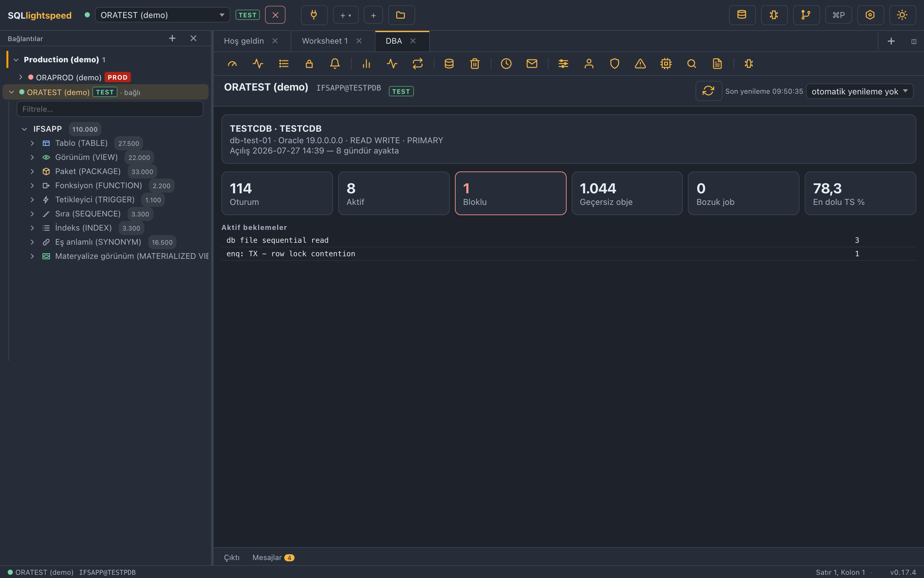This screenshot has width=924, height=578.
Task: Open the bar chart icon in DBA toolbar
Action: (x=366, y=64)
